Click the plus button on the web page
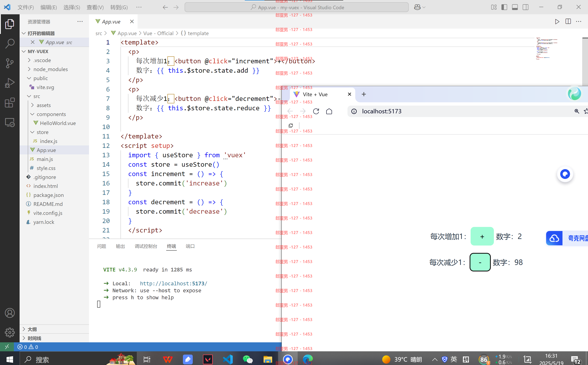The width and height of the screenshot is (588, 365). pos(482,236)
